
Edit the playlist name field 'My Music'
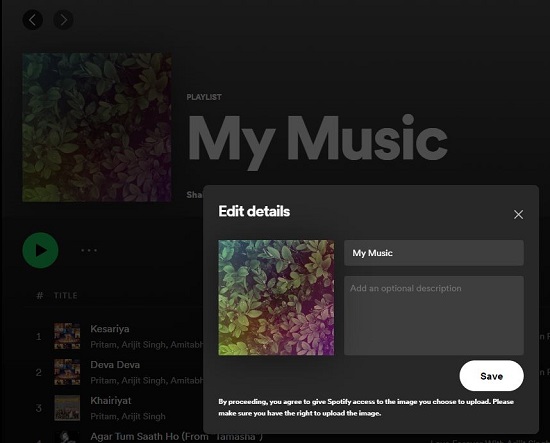click(x=434, y=253)
